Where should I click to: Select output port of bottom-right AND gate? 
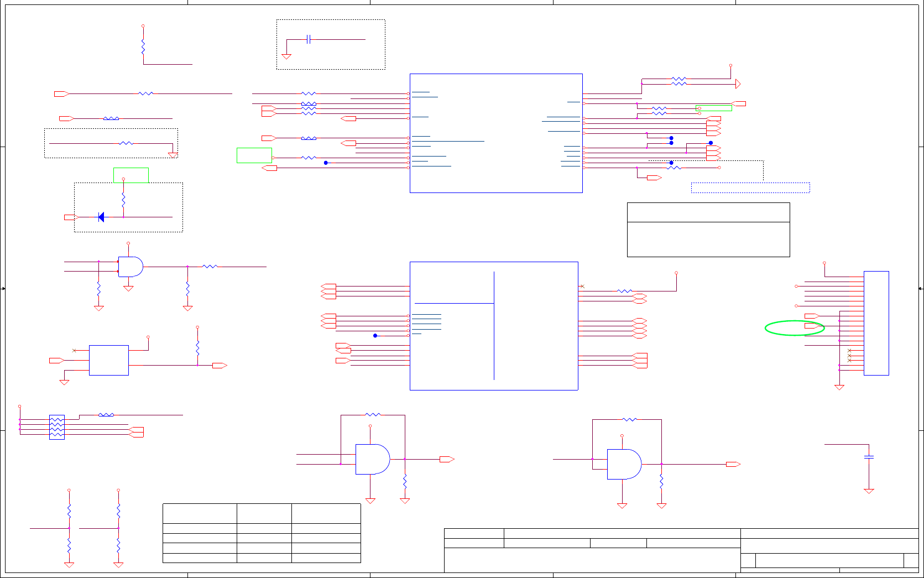point(733,464)
